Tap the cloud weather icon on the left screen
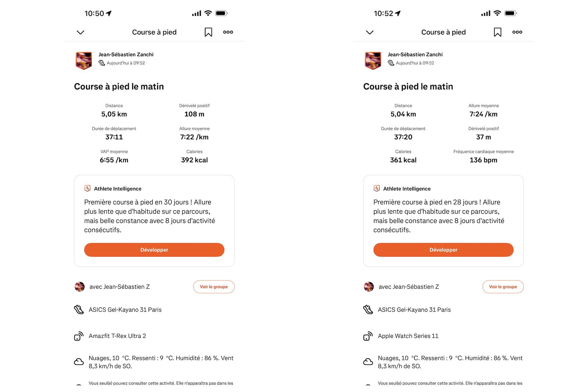Screen dimensions: 588x392 (x=79, y=362)
